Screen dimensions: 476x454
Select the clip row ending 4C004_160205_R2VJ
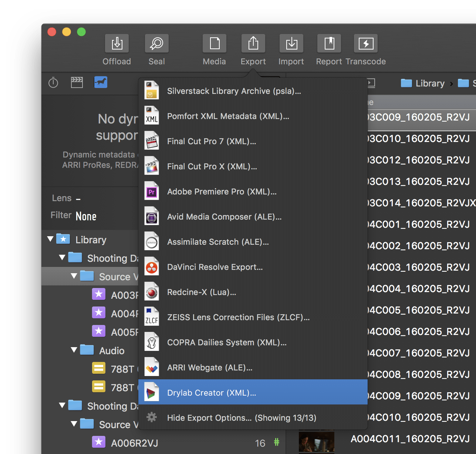coord(422,289)
